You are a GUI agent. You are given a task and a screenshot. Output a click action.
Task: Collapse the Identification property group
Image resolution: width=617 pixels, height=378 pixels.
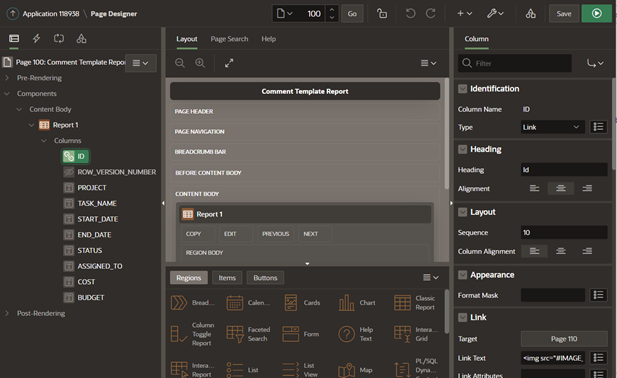462,89
